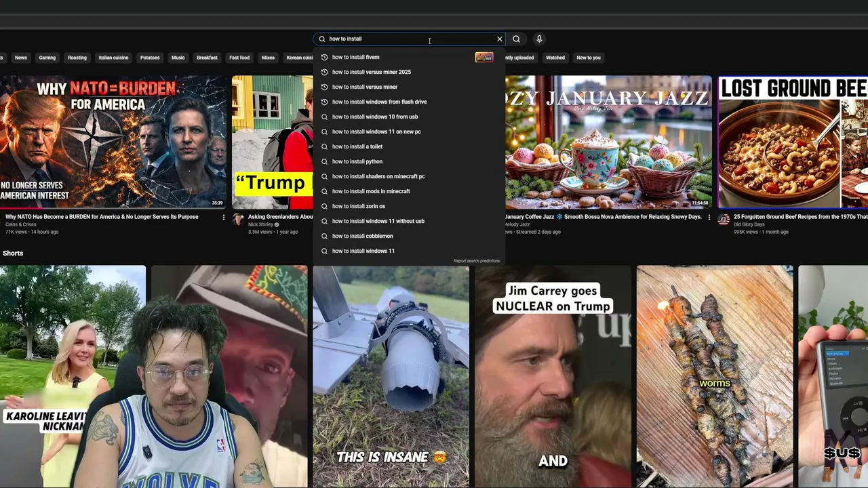This screenshot has width=868, height=488.
Task: Select the Watched chip
Action: click(x=555, y=58)
